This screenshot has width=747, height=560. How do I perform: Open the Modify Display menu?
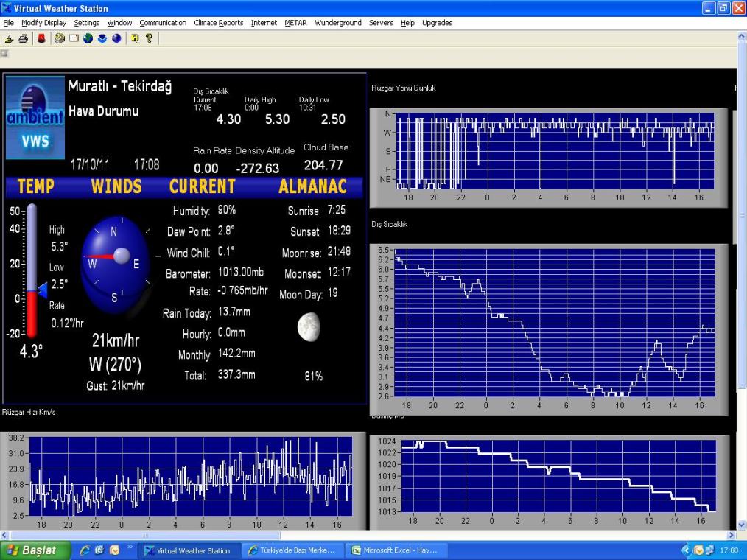click(x=43, y=23)
